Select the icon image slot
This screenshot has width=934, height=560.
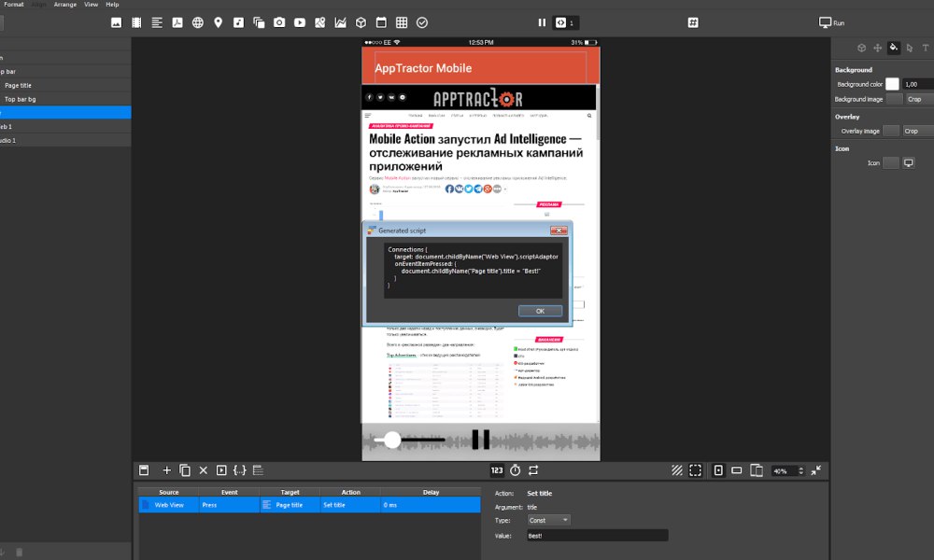coord(890,162)
